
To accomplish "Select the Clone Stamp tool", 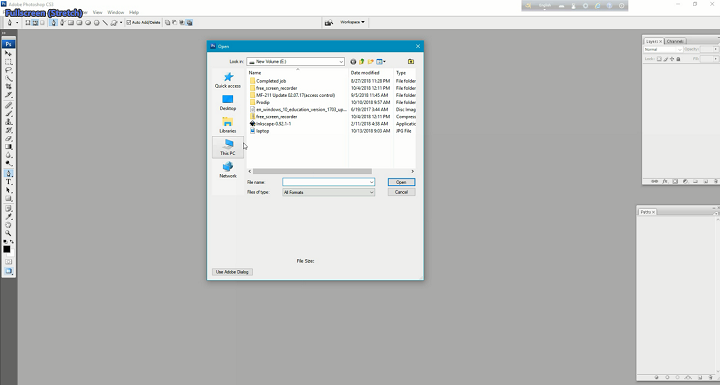I will click(x=8, y=122).
